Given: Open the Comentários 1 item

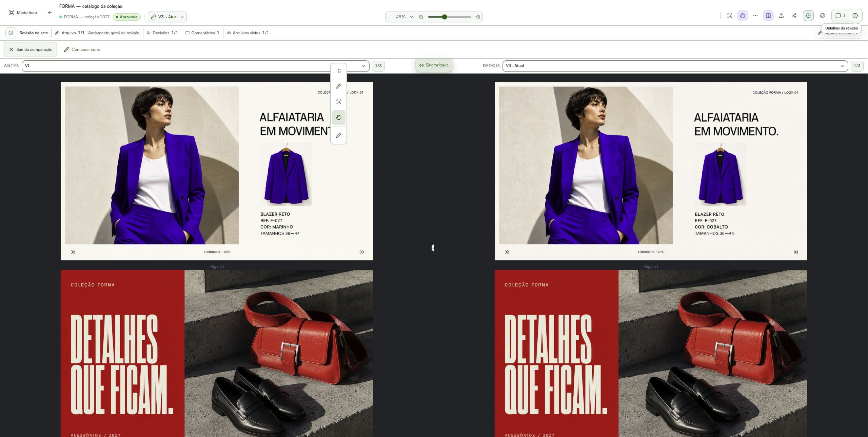Looking at the screenshot, I should [x=202, y=33].
